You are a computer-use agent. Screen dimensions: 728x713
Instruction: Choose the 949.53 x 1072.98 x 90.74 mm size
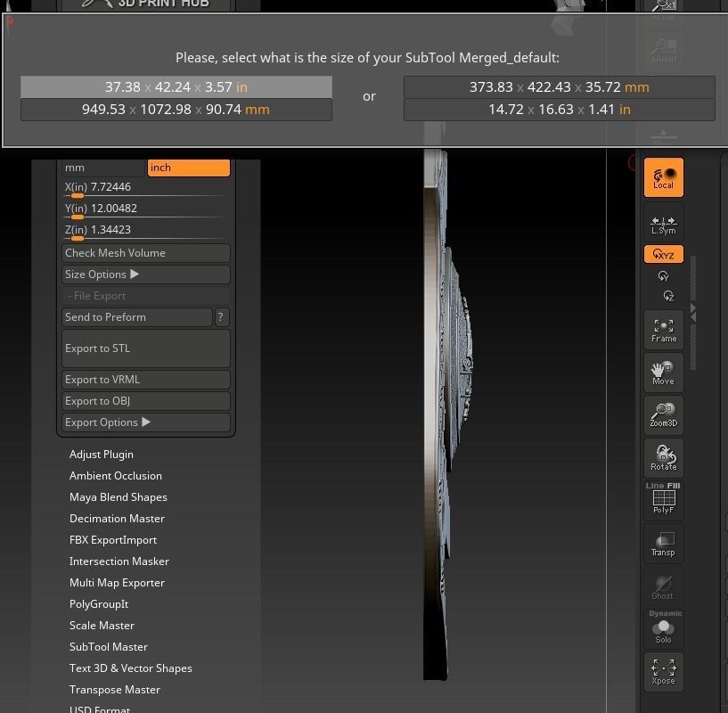point(176,110)
